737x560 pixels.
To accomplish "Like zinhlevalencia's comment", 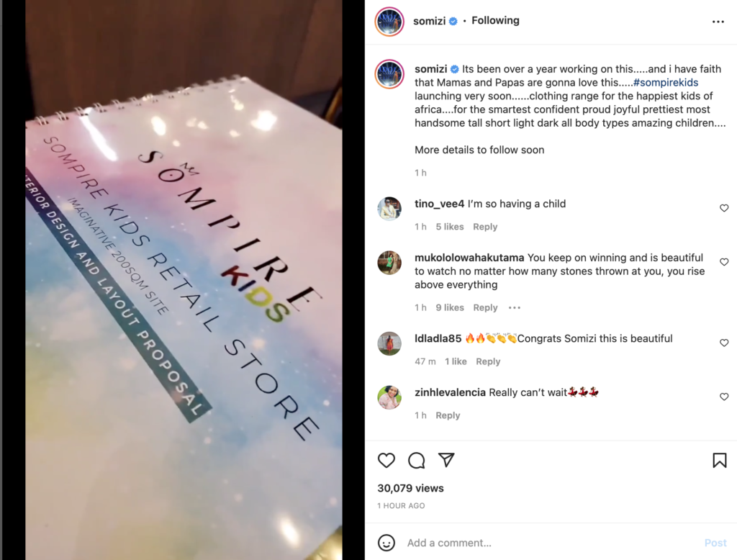I will click(x=724, y=397).
